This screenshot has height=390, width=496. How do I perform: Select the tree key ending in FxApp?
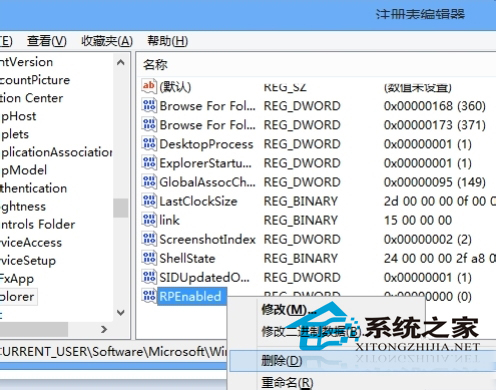click(x=17, y=278)
